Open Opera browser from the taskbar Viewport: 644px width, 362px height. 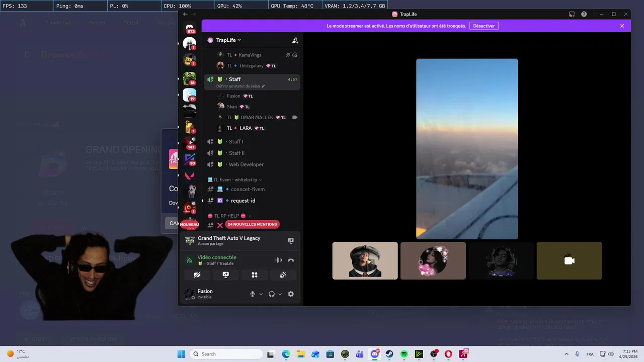tap(448, 354)
